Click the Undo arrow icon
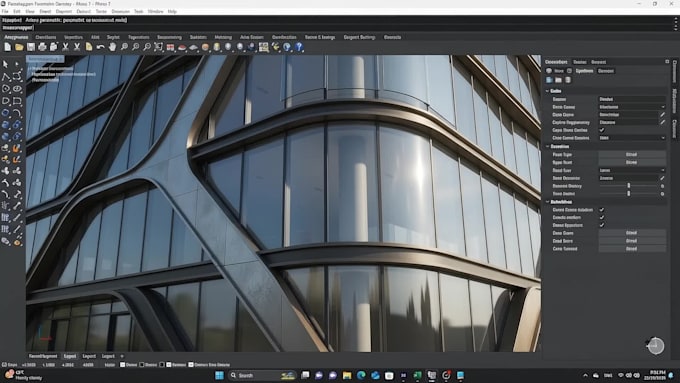 [x=101, y=47]
